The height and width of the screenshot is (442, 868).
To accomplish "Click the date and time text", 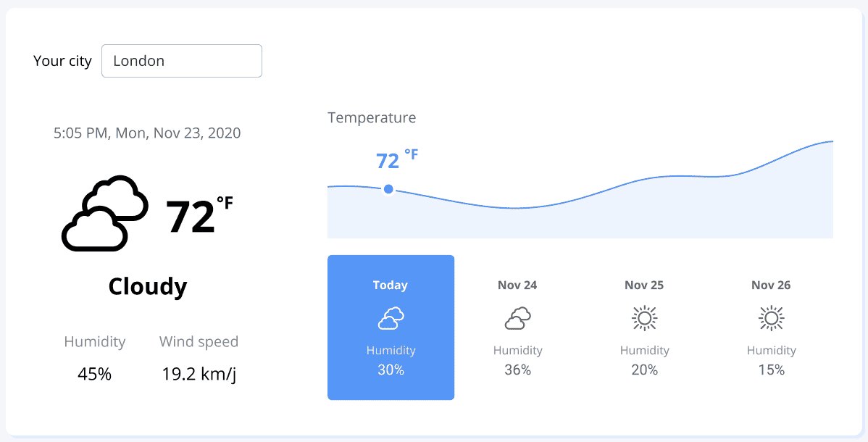I will tap(147, 133).
